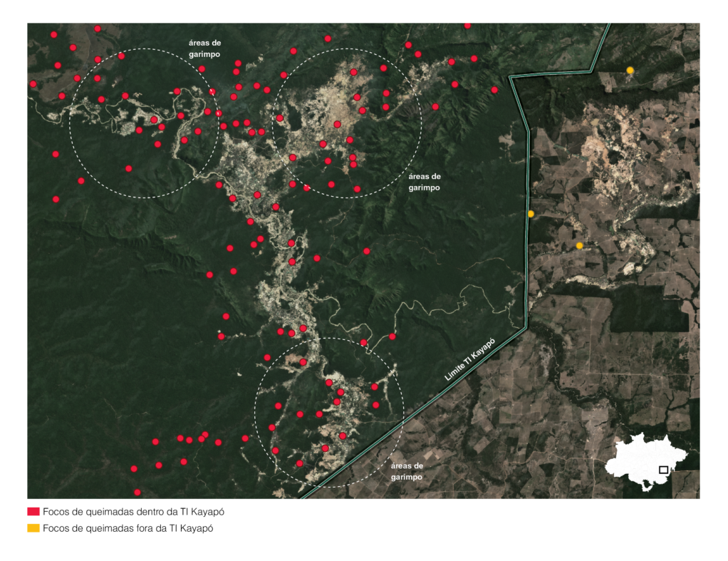
Task: Click red marker directly below top-left garimpo label
Action: pyautogui.click(x=202, y=69)
